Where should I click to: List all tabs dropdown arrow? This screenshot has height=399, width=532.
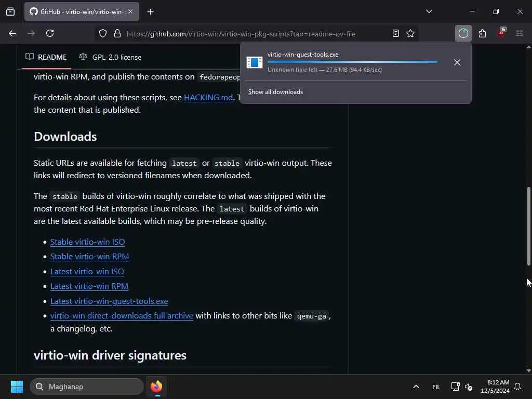[429, 11]
